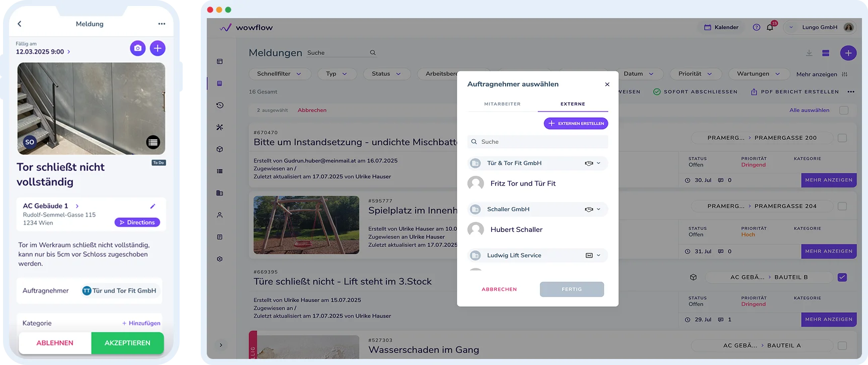868x365 pixels.
Task: Tick checkbox for Pramergasse 200 entry
Action: [842, 138]
